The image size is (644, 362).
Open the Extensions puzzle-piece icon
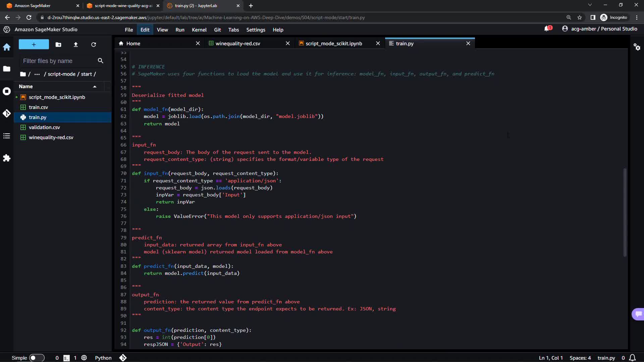point(7,158)
